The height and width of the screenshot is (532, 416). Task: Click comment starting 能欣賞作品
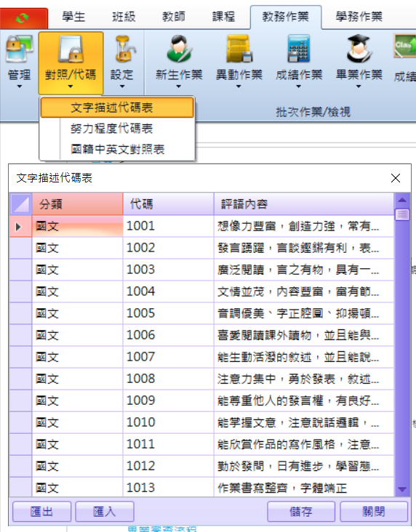coord(304,444)
